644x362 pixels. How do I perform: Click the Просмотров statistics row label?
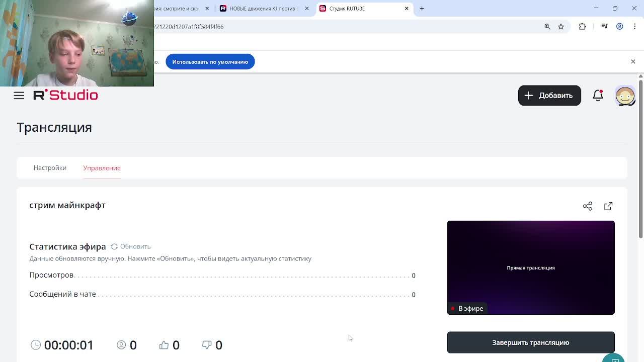click(x=51, y=275)
